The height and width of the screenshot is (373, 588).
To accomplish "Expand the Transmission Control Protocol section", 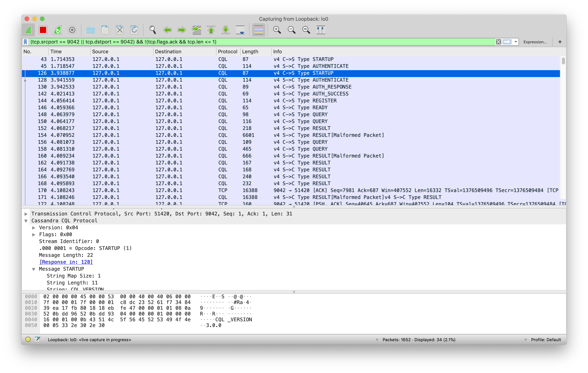I will coord(26,214).
